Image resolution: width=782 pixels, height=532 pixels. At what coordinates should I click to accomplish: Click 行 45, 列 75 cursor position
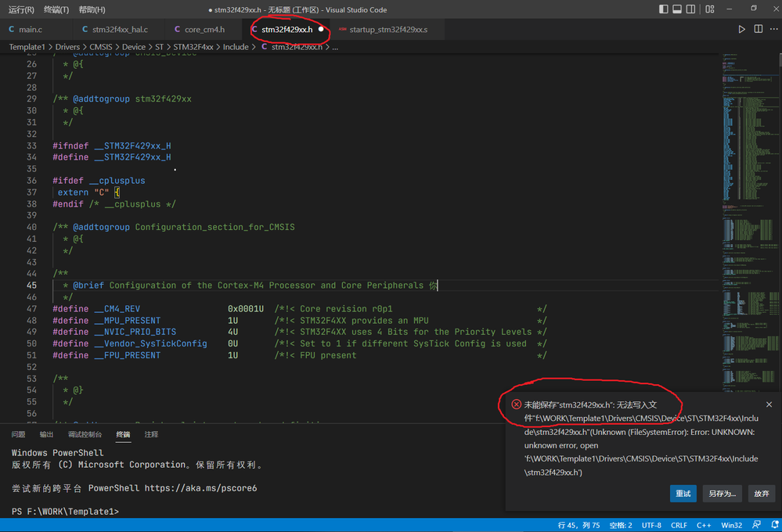click(x=578, y=525)
